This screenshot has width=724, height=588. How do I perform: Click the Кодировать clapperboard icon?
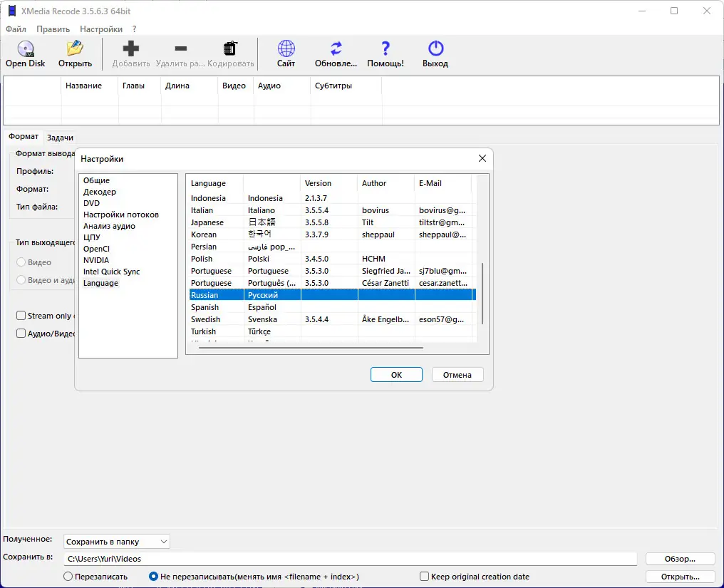(230, 48)
